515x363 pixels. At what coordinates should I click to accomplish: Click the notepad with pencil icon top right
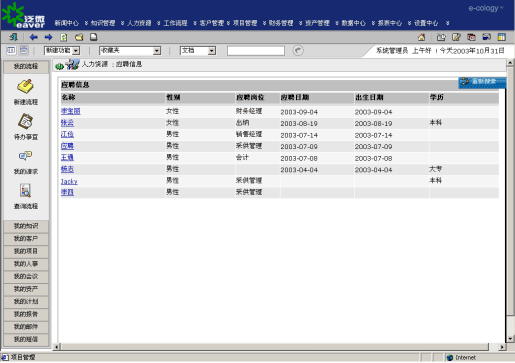point(456,37)
